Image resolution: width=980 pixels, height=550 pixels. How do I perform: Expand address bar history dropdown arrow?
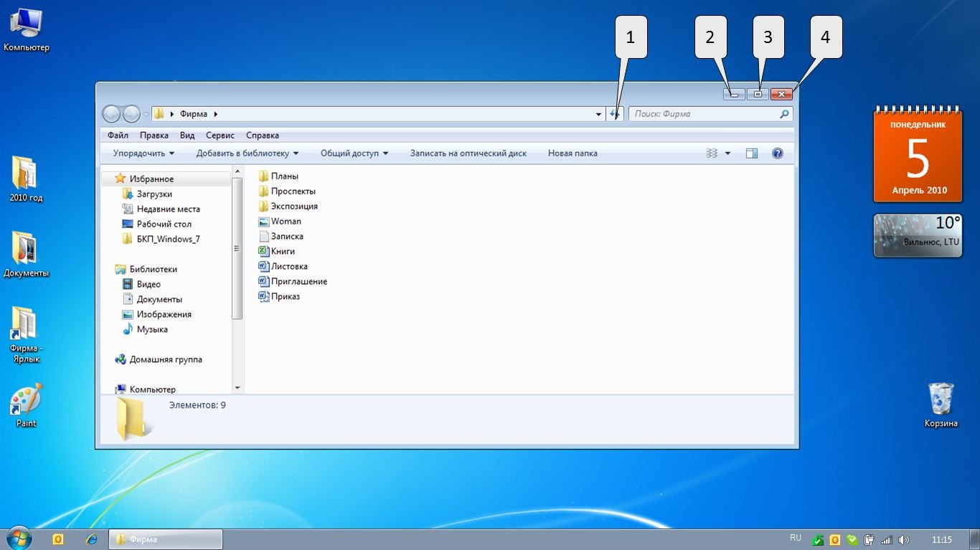click(599, 114)
